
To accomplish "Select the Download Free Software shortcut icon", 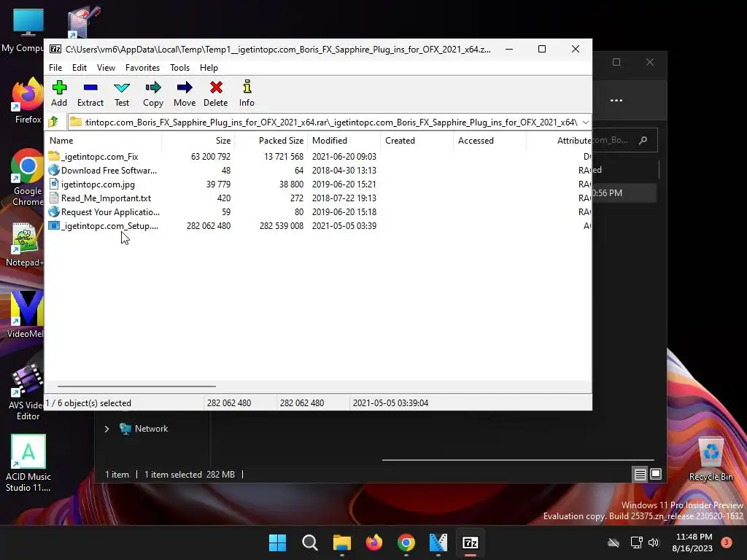I will click(x=54, y=170).
